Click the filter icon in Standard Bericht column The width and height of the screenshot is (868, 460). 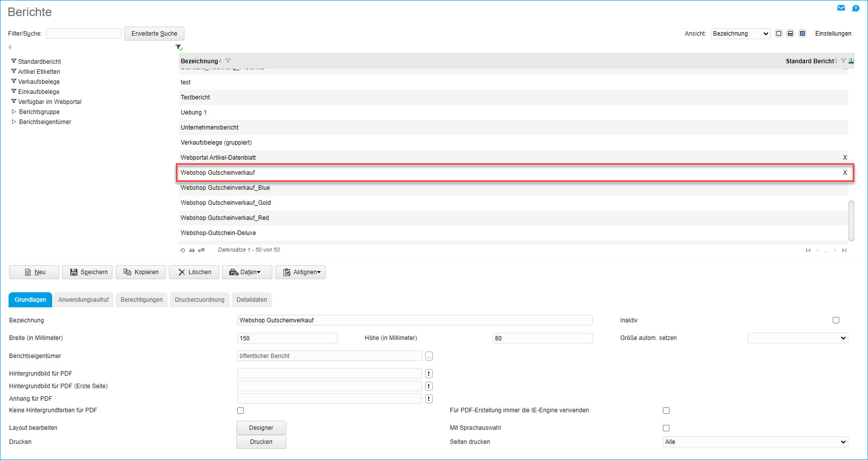843,61
